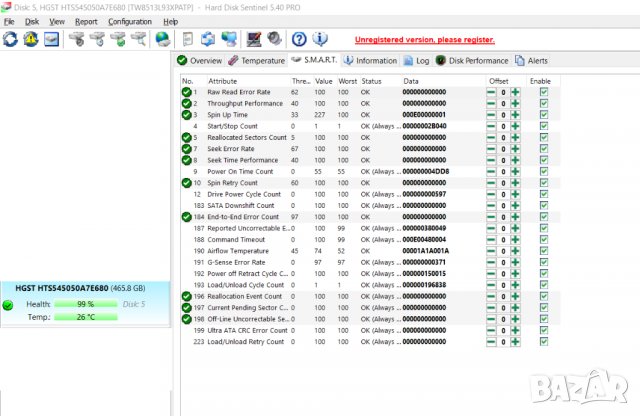Open the Report menu
Image resolution: width=640 pixels, height=416 pixels.
coord(87,21)
